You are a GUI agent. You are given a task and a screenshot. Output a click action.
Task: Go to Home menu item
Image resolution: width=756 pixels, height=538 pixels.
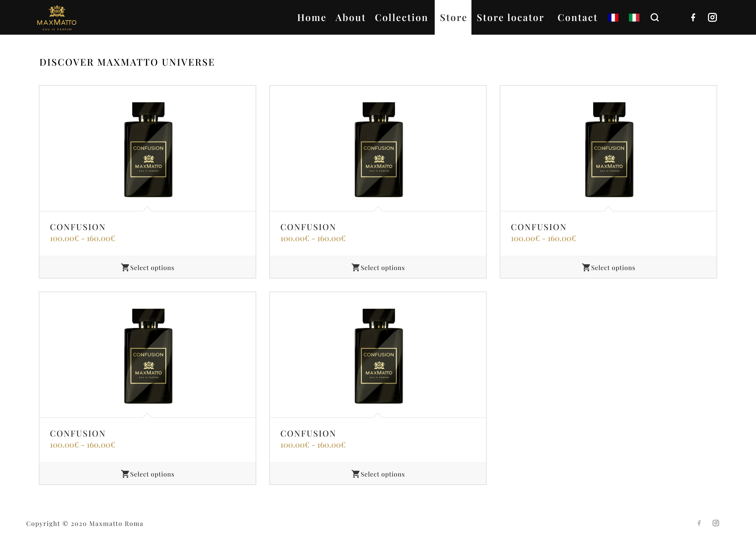click(312, 18)
